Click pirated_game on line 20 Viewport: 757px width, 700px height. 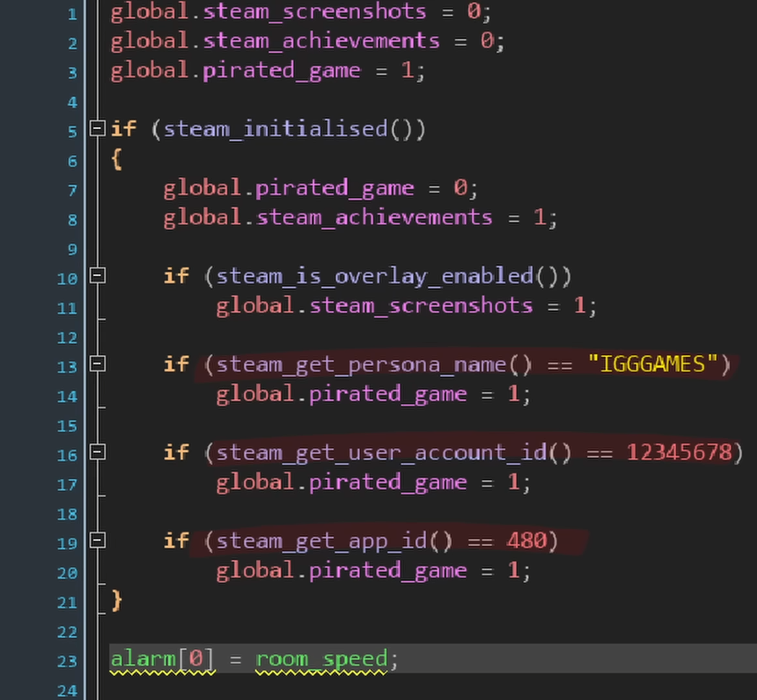(387, 571)
